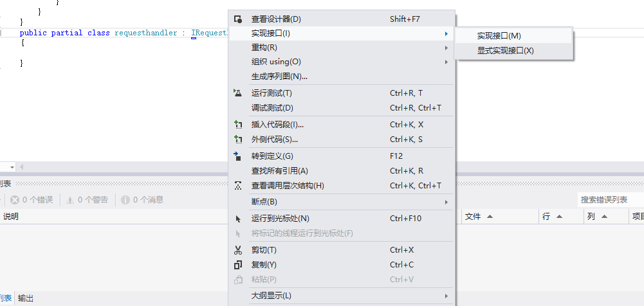Expand the 组织 using(O) submenu arrow
The height and width of the screenshot is (306, 644).
coord(446,62)
